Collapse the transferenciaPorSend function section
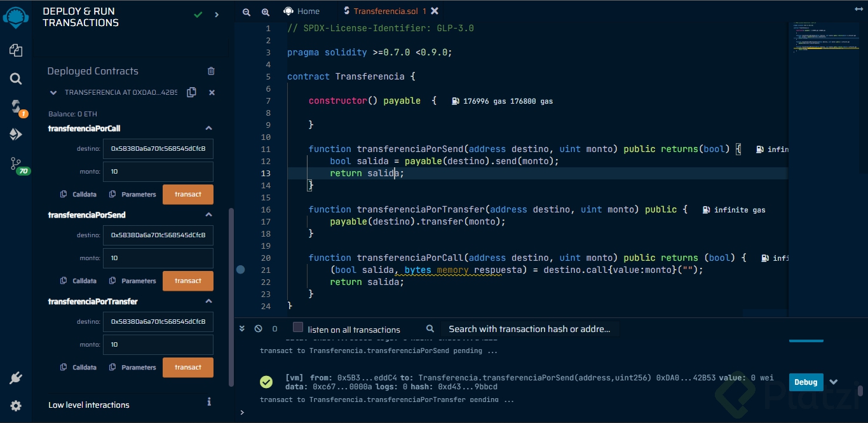The image size is (868, 423). point(208,215)
